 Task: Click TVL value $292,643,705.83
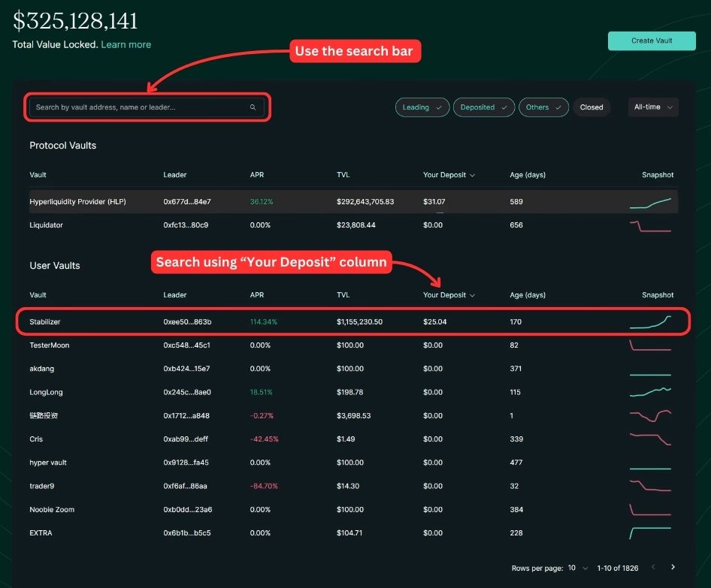tap(365, 201)
